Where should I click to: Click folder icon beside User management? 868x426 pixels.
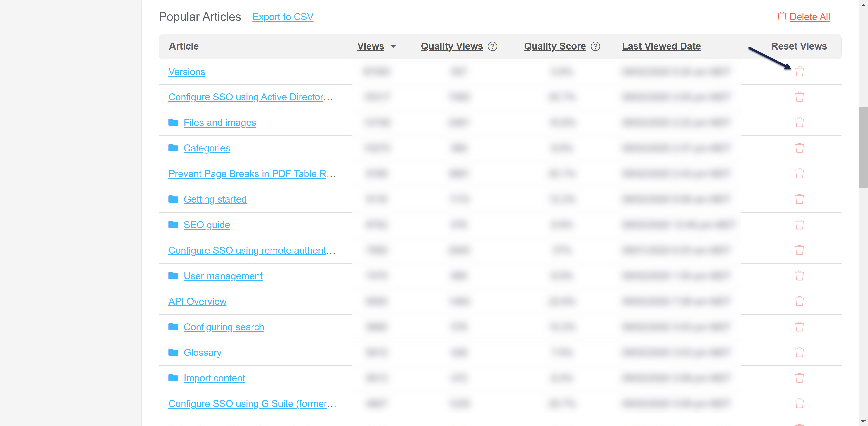click(x=173, y=276)
